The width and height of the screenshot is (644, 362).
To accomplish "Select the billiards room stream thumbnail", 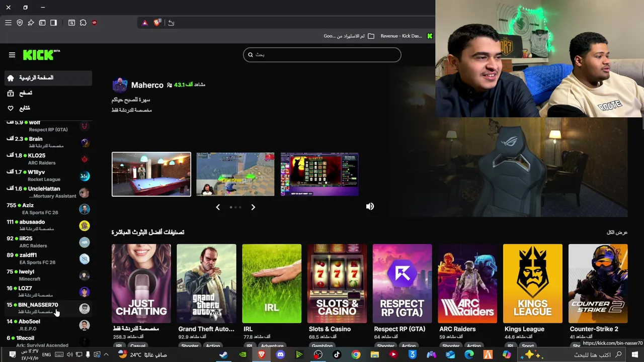I will pos(151,174).
